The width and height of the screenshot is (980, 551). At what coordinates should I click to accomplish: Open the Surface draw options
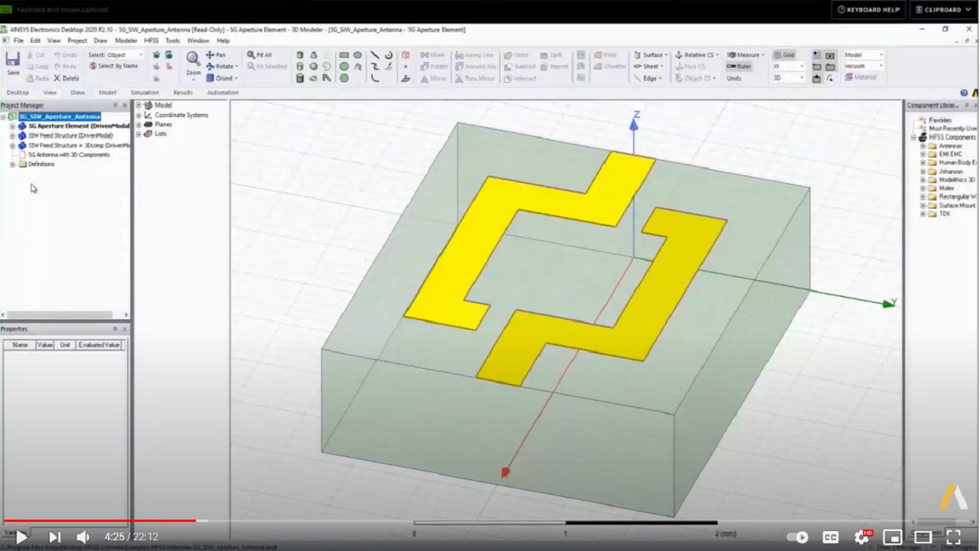click(651, 55)
